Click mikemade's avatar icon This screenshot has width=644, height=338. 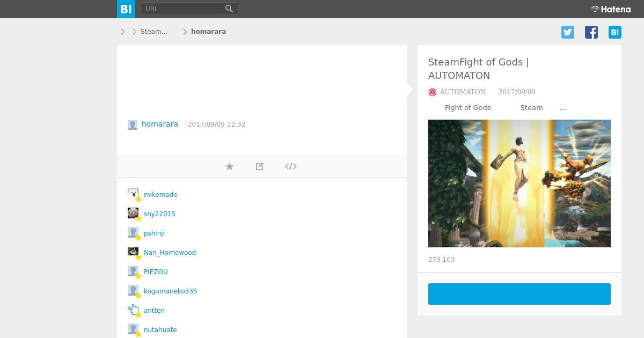pyautogui.click(x=133, y=194)
